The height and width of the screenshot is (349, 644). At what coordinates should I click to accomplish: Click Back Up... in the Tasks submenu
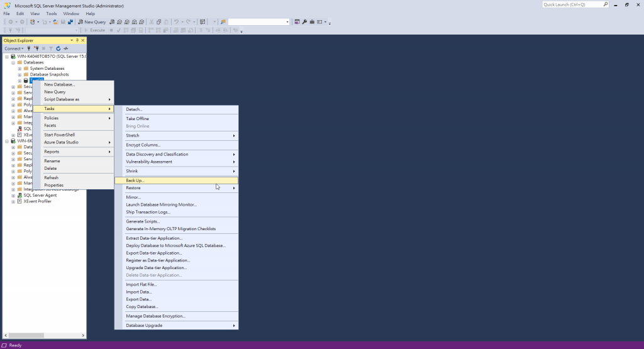[x=176, y=180]
